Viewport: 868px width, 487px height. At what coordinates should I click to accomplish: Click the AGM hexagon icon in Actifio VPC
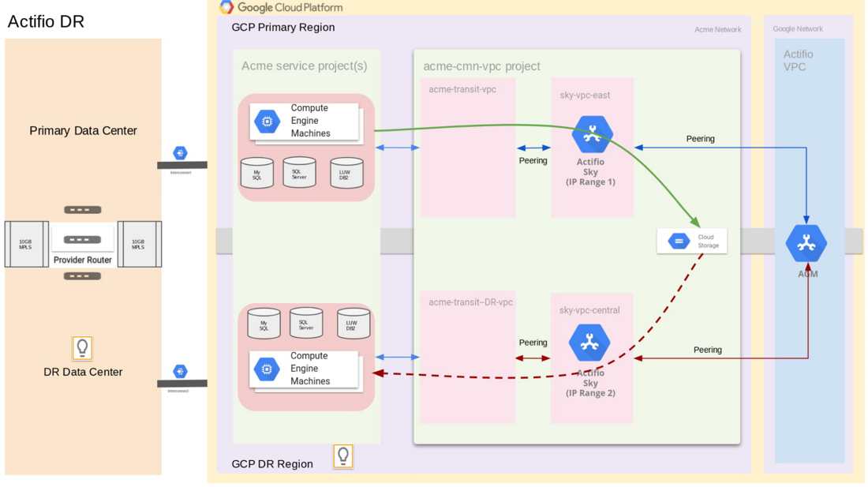(x=806, y=243)
